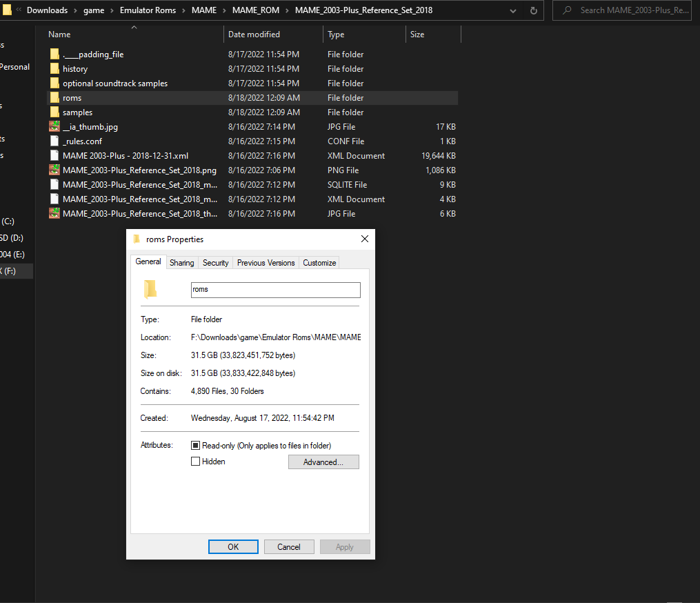The width and height of the screenshot is (700, 603).
Task: Click the SQLITE file icon
Action: click(x=54, y=184)
